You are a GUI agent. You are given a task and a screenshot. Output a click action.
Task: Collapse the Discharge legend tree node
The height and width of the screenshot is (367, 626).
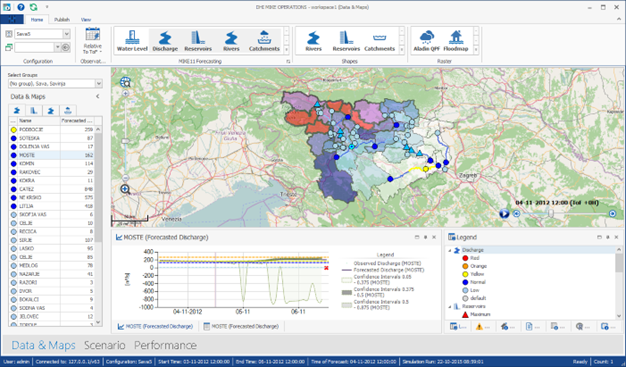pos(450,250)
